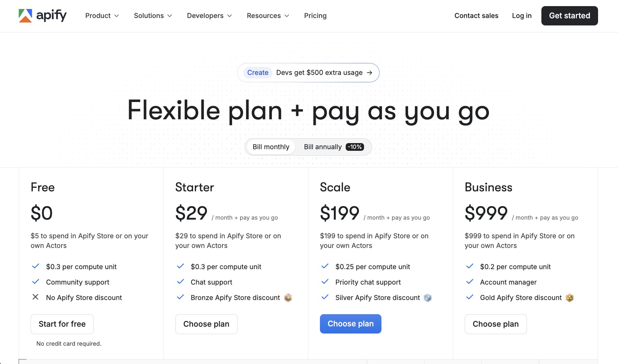Click the Apify logo
Screen dimensions: 618x364
[43, 15]
